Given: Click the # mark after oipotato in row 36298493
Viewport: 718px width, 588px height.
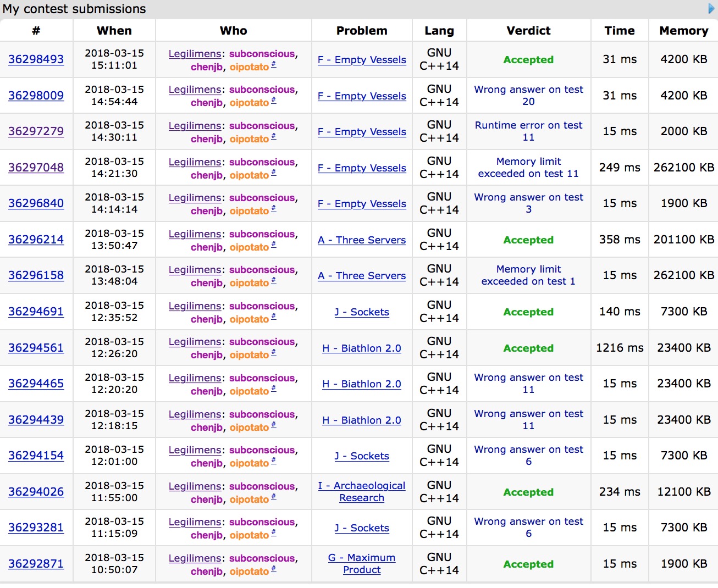Looking at the screenshot, I should [274, 65].
